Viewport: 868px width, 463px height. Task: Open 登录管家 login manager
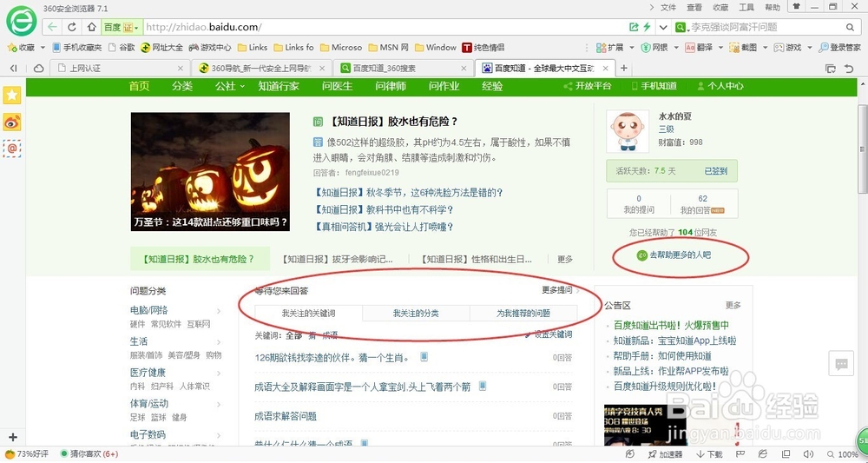click(839, 48)
